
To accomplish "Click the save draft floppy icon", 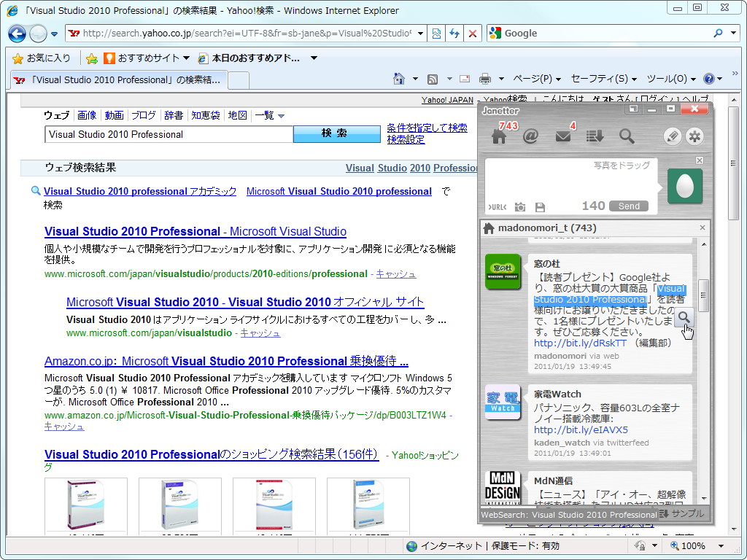I will pyautogui.click(x=540, y=207).
